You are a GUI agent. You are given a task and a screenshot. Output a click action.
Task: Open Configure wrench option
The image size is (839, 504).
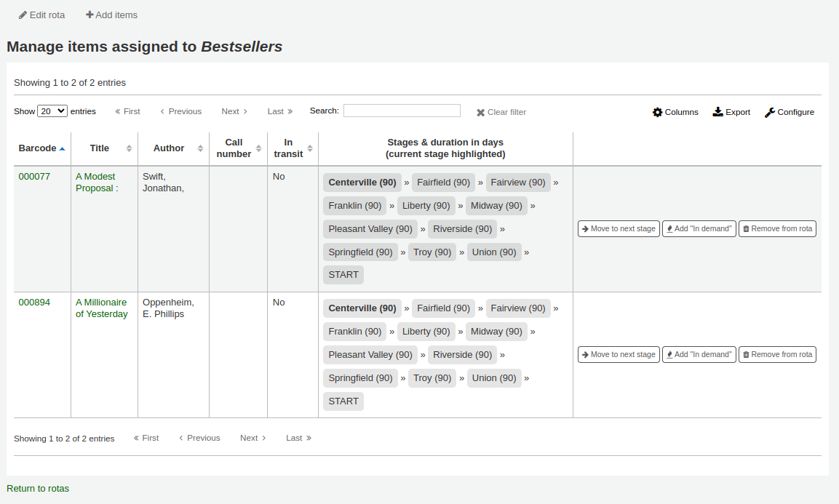[x=770, y=113]
